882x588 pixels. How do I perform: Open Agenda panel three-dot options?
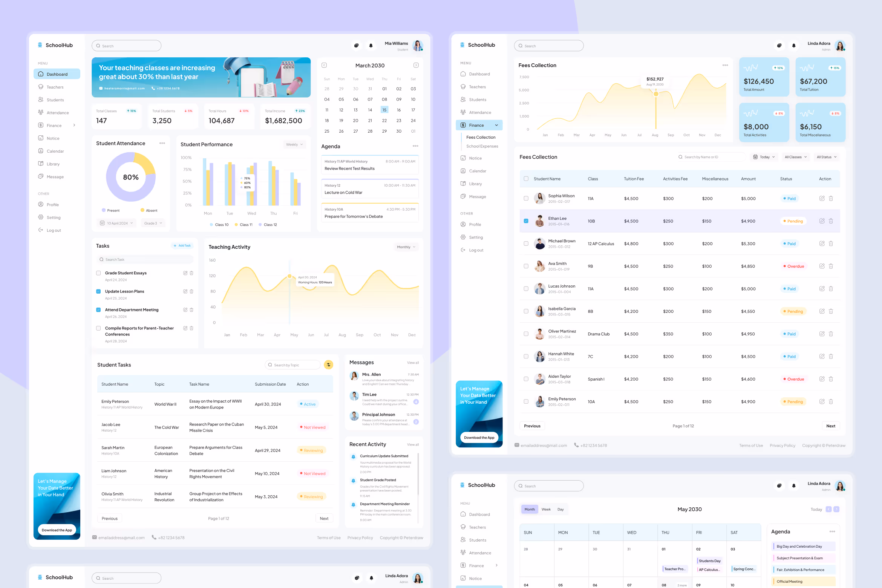point(415,146)
